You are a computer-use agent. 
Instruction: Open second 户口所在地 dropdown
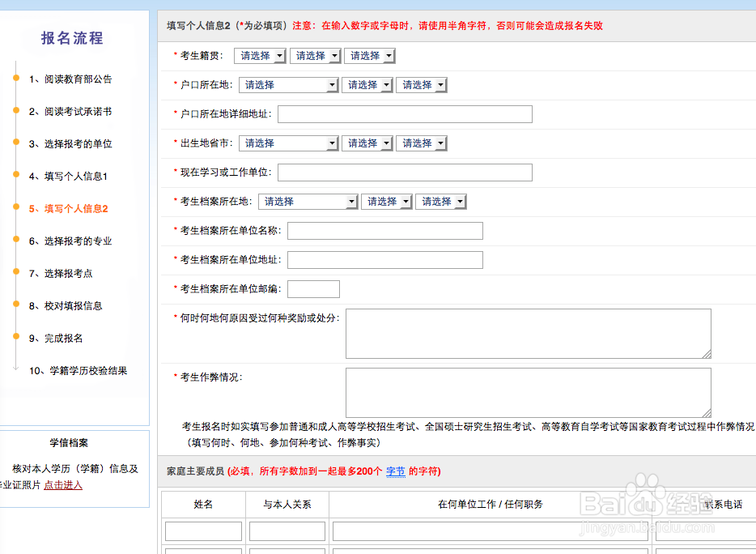367,85
